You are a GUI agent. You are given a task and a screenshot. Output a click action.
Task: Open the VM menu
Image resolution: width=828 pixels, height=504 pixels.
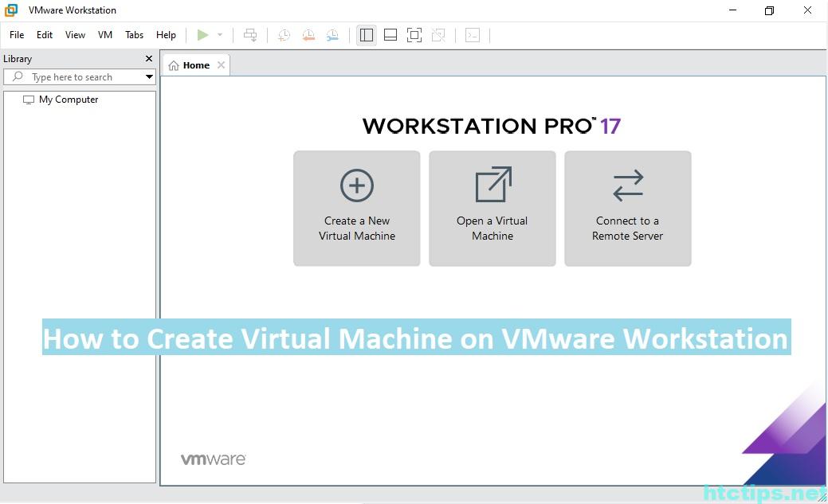click(x=105, y=35)
